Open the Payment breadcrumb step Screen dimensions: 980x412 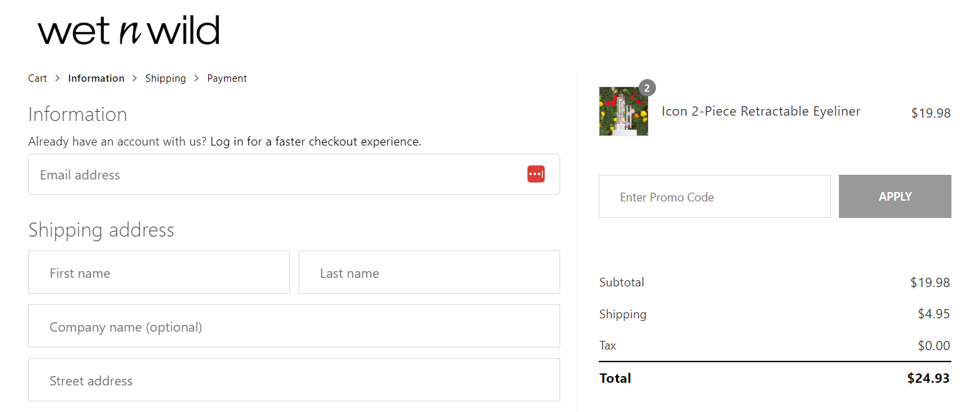[227, 78]
